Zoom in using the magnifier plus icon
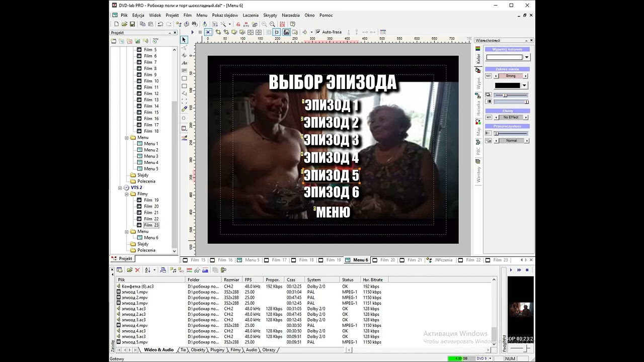644x362 pixels. tap(264, 24)
